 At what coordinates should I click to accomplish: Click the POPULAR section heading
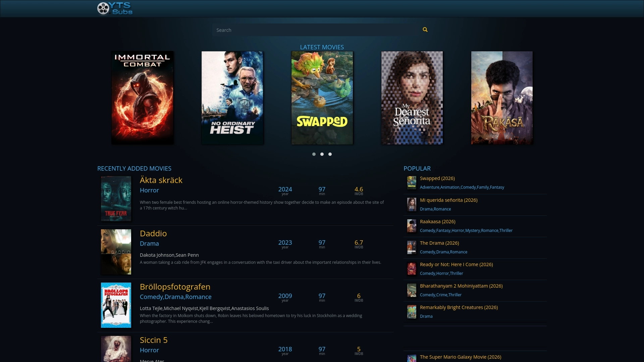(x=417, y=169)
